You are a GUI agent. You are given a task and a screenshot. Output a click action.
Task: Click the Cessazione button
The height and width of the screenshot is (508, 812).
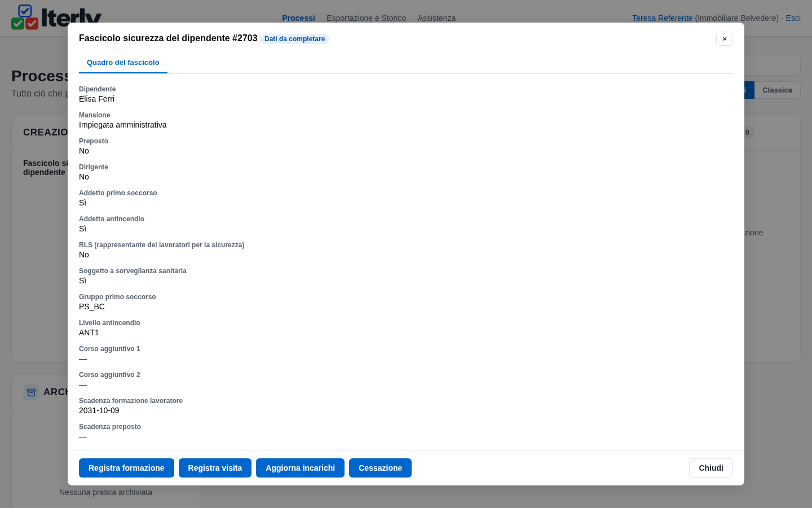pyautogui.click(x=380, y=468)
